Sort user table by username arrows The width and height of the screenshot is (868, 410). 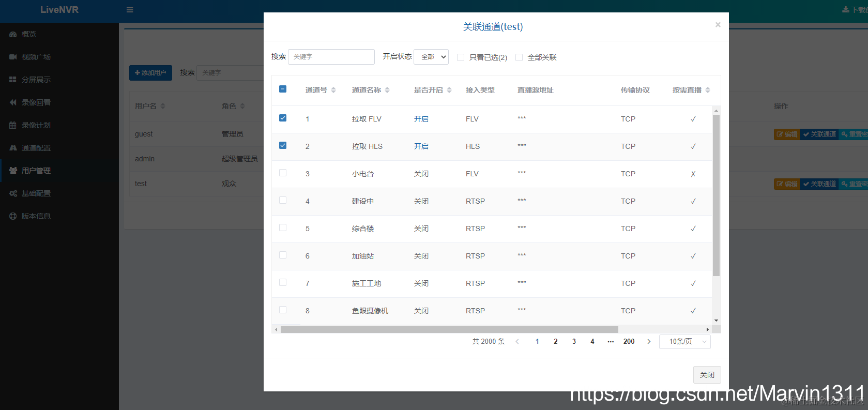(163, 106)
